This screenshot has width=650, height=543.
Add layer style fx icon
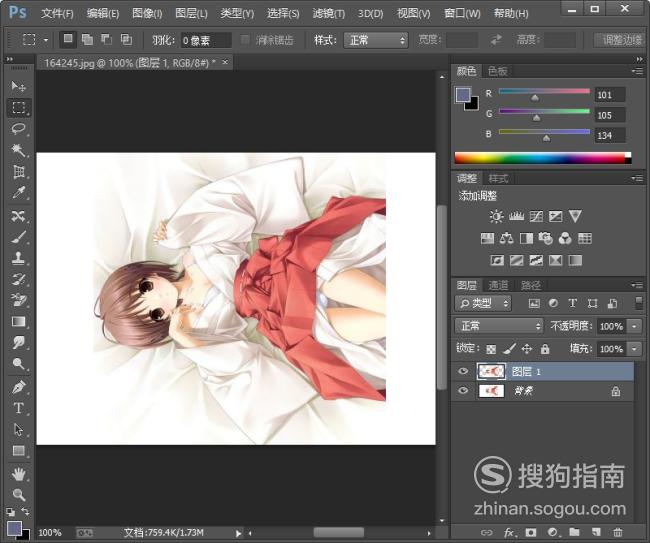click(x=509, y=532)
